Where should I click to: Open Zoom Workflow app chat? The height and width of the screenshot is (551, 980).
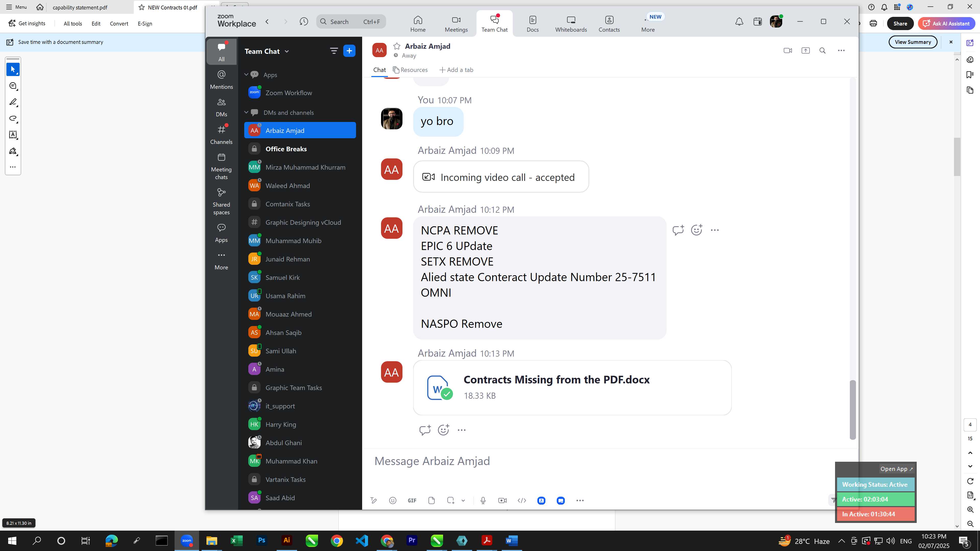(x=300, y=93)
